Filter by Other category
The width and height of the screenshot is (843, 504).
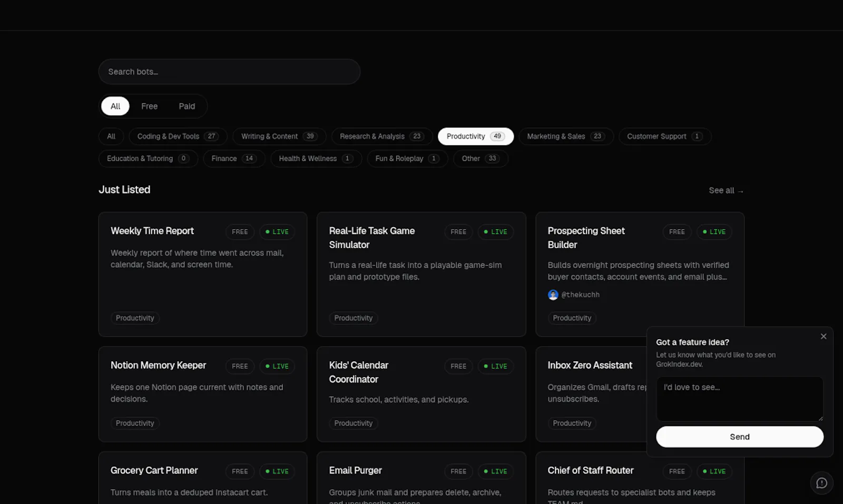481,159
